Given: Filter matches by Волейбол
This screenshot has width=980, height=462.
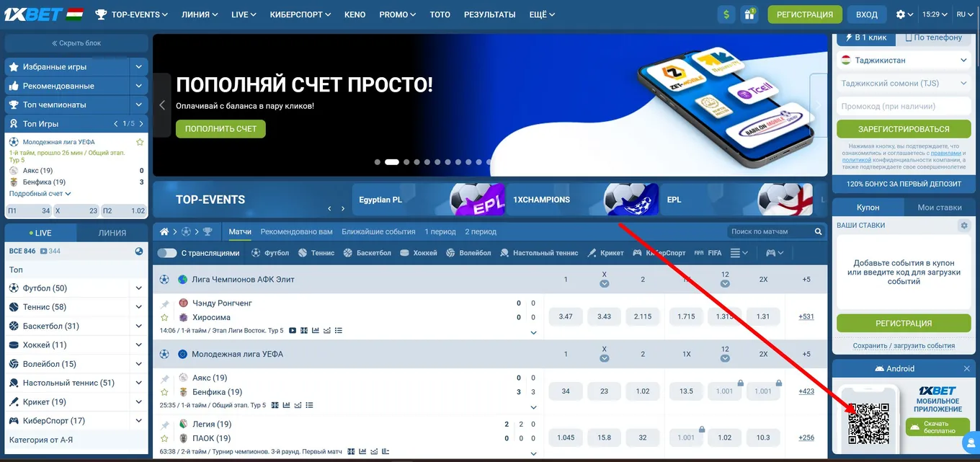Looking at the screenshot, I should [x=468, y=253].
